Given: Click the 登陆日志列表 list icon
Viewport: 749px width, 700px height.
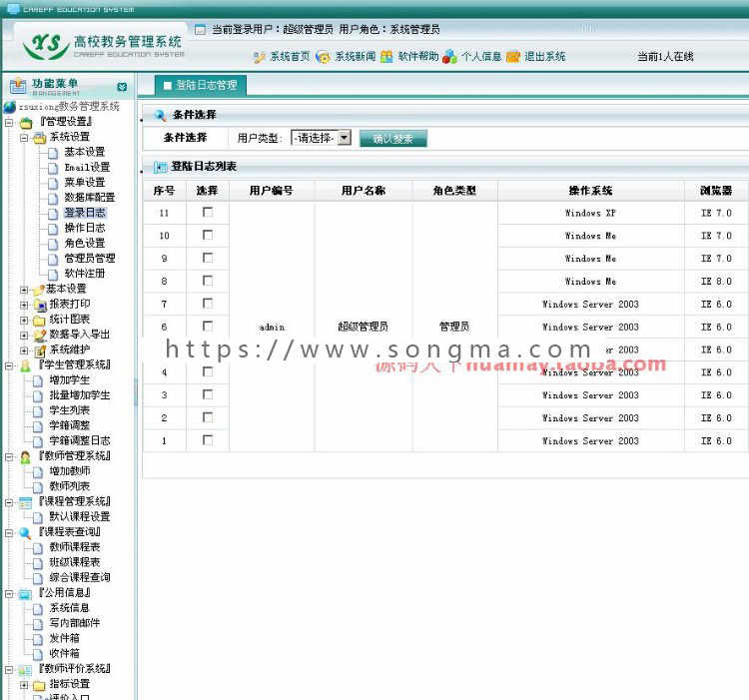Looking at the screenshot, I should coord(160,167).
